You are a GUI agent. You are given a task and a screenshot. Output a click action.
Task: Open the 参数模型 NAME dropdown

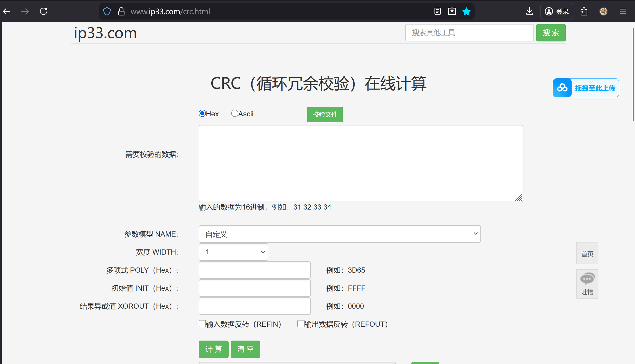pos(340,234)
